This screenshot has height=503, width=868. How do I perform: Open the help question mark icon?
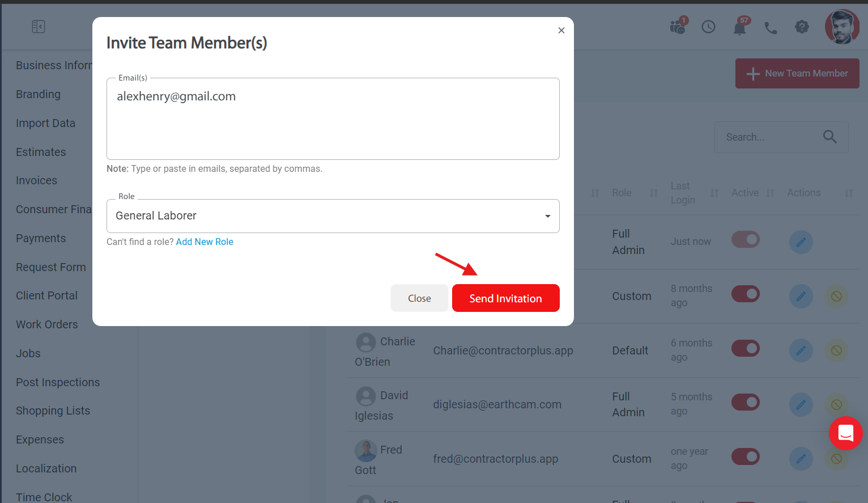802,27
